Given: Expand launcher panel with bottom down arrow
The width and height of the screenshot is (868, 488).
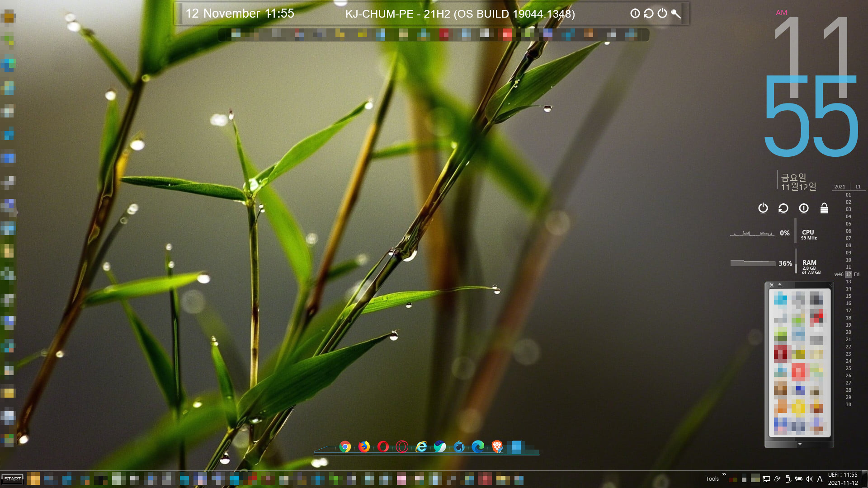Looking at the screenshot, I should coord(800,444).
